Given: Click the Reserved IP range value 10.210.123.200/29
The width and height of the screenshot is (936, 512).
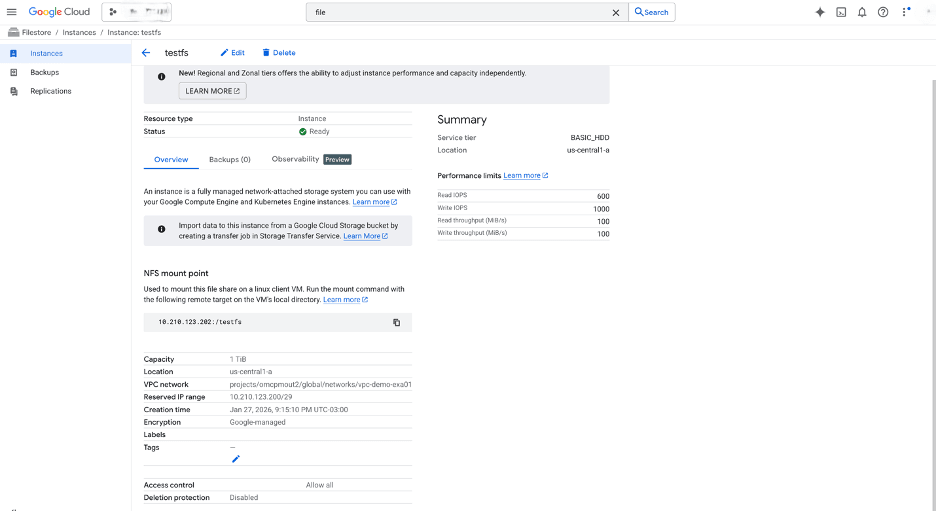Looking at the screenshot, I should click(261, 397).
